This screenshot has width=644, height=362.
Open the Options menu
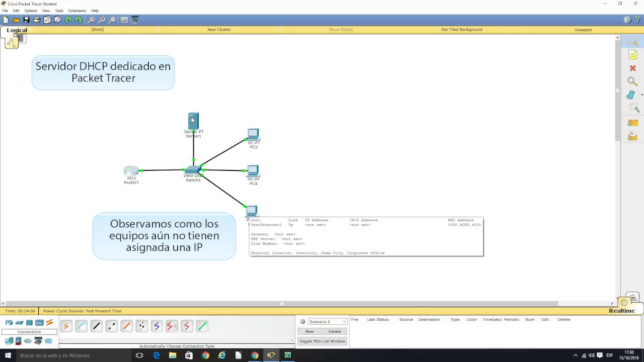click(31, 11)
